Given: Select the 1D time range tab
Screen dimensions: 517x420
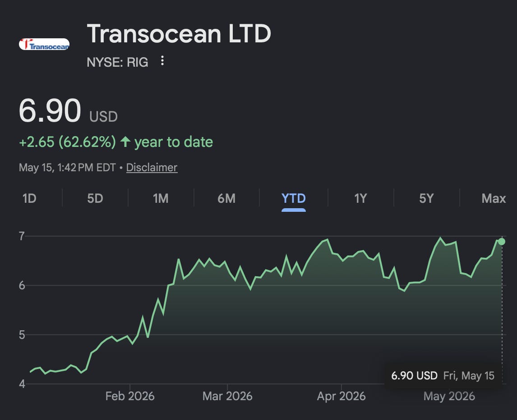Looking at the screenshot, I should 29,198.
